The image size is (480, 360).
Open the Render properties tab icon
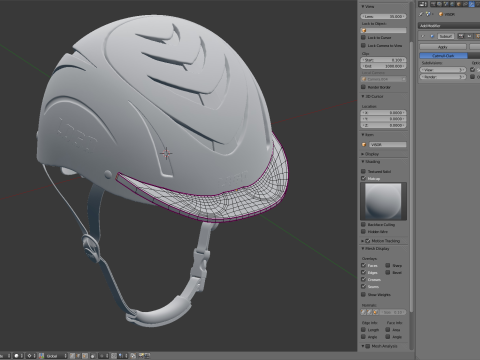(x=433, y=4)
